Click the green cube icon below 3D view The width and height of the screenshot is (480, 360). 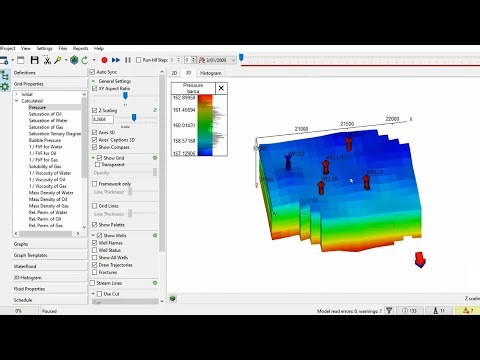click(173, 298)
